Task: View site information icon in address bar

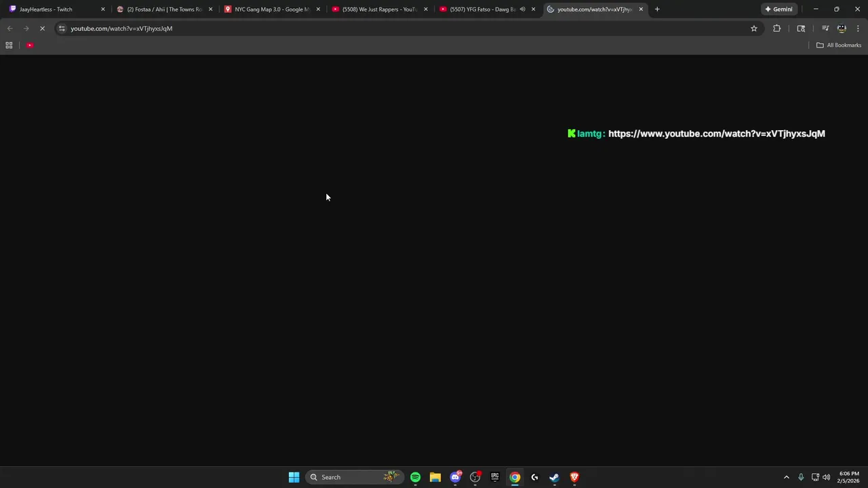Action: click(x=62, y=28)
